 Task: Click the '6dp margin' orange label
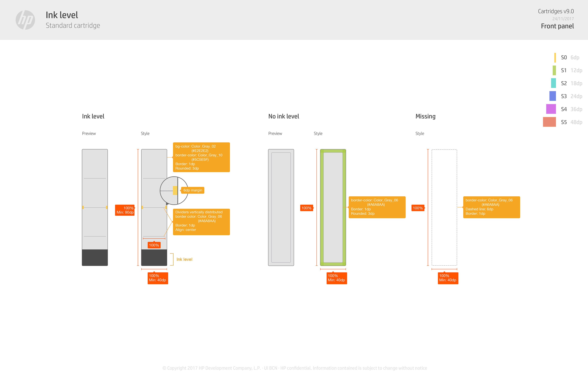point(193,190)
